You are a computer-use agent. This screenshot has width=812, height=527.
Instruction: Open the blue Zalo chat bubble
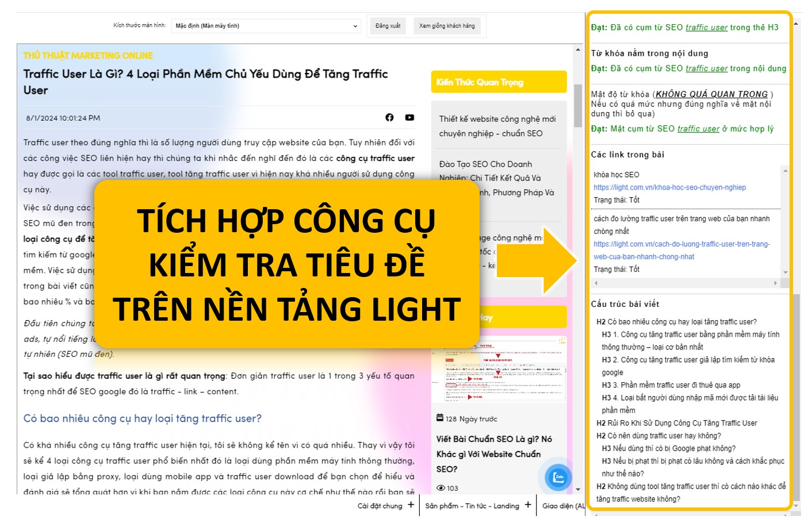[x=558, y=477]
